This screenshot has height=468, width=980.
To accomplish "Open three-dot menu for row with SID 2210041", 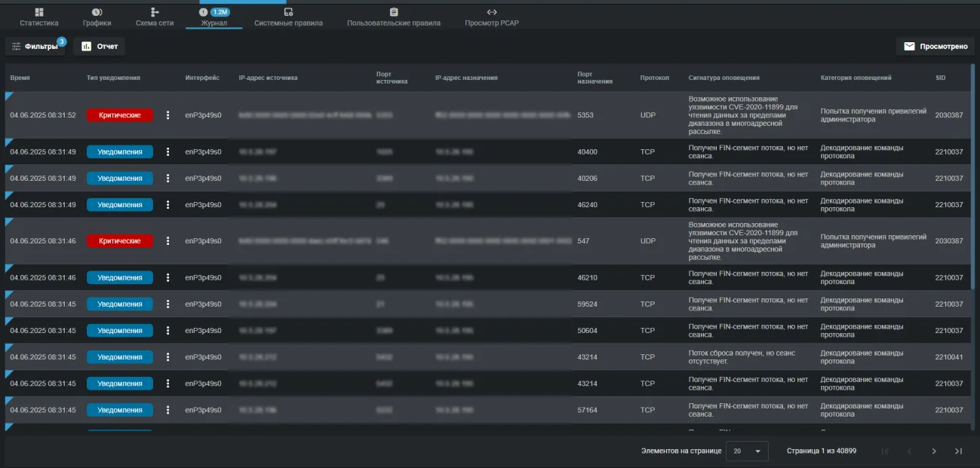I will coord(167,357).
